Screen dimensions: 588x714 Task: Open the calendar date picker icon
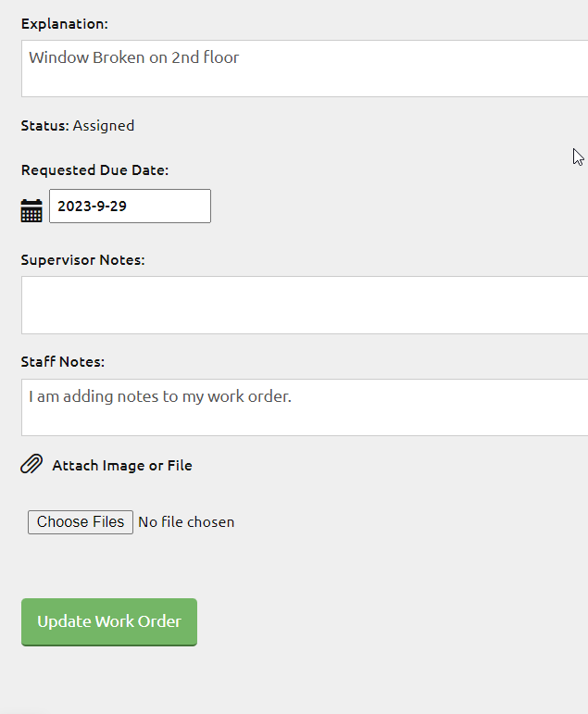(31, 210)
